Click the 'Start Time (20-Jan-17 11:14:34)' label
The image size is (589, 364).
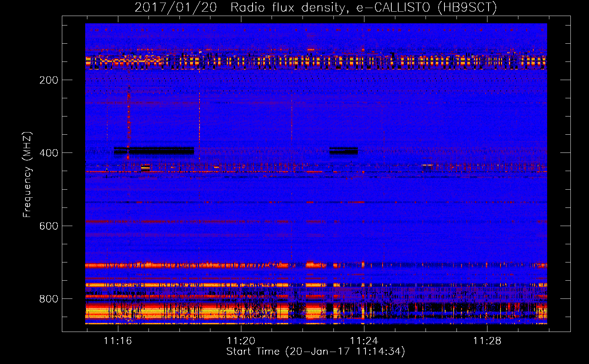[316, 352]
